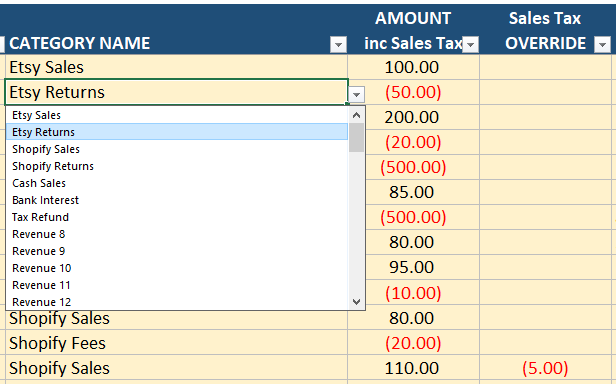Select Shopify Returns list option
The height and width of the screenshot is (384, 616).
(x=177, y=166)
